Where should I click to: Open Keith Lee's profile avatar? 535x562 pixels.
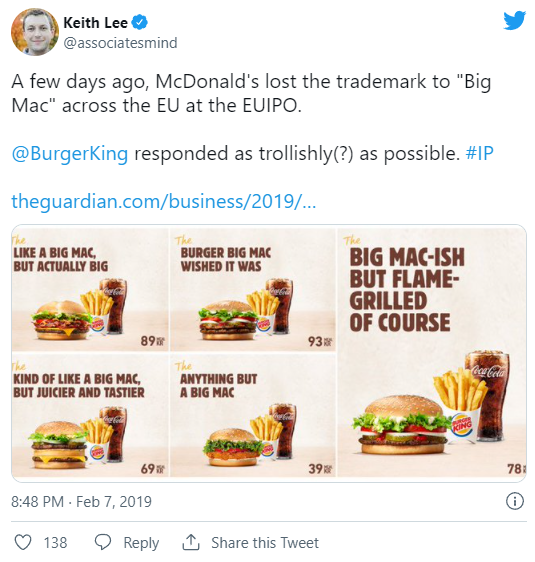pyautogui.click(x=35, y=32)
